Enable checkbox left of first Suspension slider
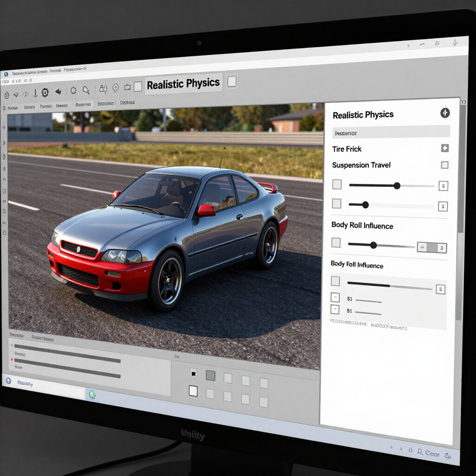Image resolution: width=476 pixels, height=476 pixels. coord(337,184)
